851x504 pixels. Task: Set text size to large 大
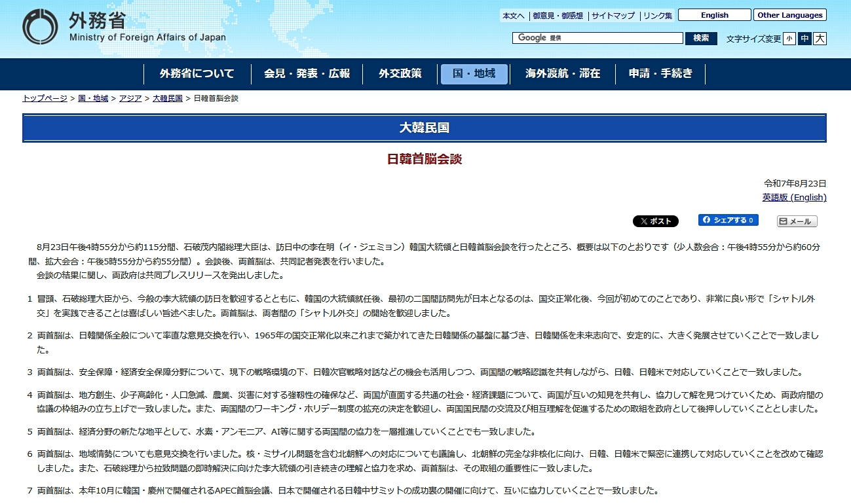tap(820, 39)
